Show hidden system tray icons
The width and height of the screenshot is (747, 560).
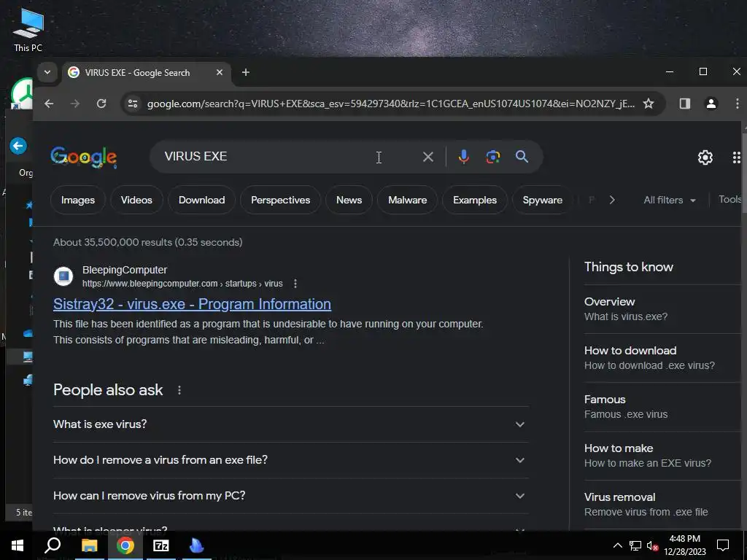pyautogui.click(x=617, y=545)
